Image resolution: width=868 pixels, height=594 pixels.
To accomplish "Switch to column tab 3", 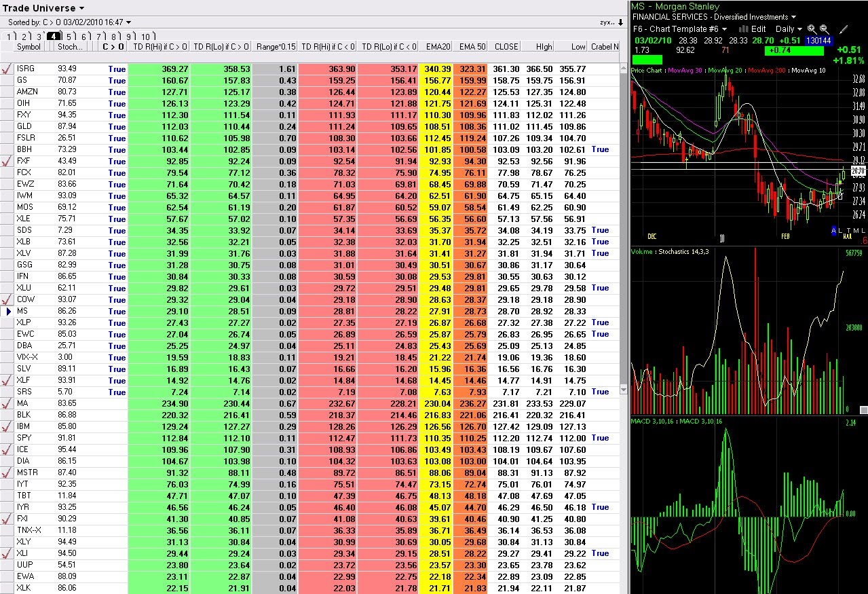I will tap(39, 37).
